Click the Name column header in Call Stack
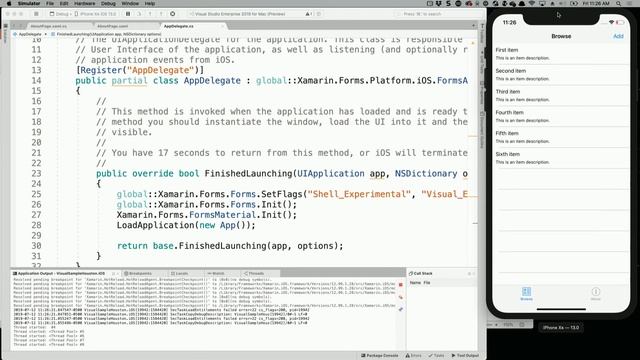This screenshot has width=640, height=360. tap(415, 282)
